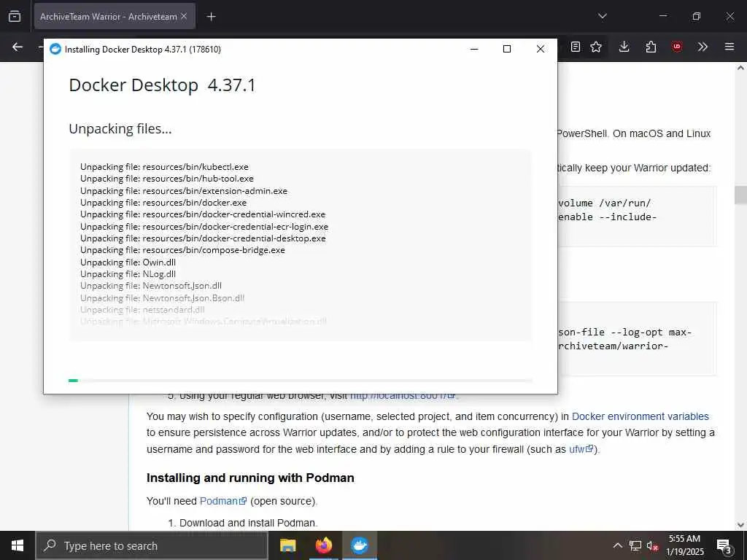The image size is (747, 560).
Task: Select log line for extension-admin.exe
Action: [184, 190]
